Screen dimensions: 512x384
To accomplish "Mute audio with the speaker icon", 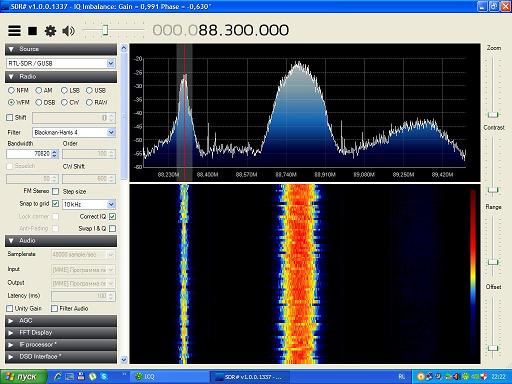I will (68, 31).
